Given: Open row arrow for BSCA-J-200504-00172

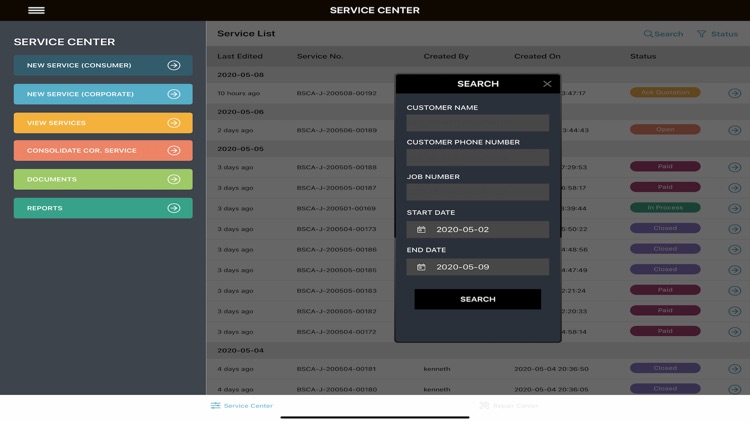Looking at the screenshot, I should coord(735,332).
